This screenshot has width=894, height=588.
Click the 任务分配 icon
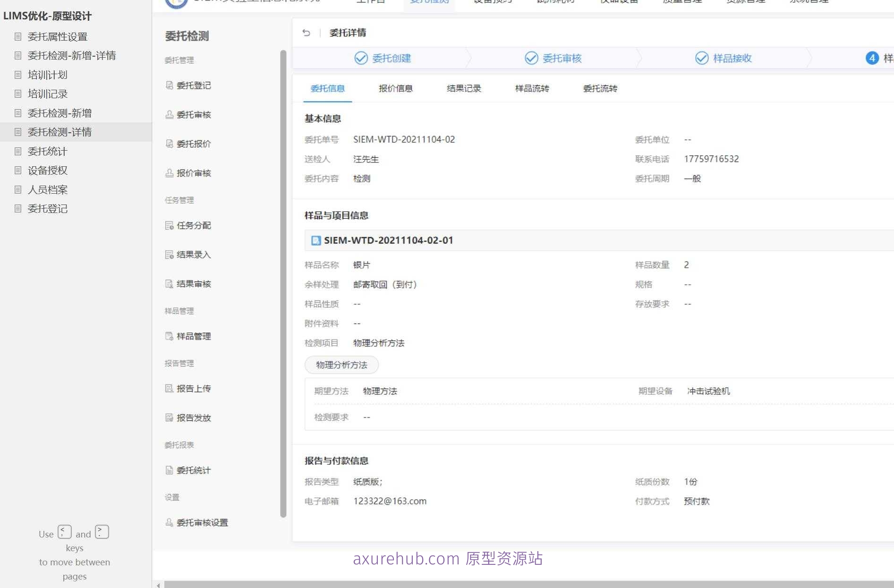coord(169,225)
